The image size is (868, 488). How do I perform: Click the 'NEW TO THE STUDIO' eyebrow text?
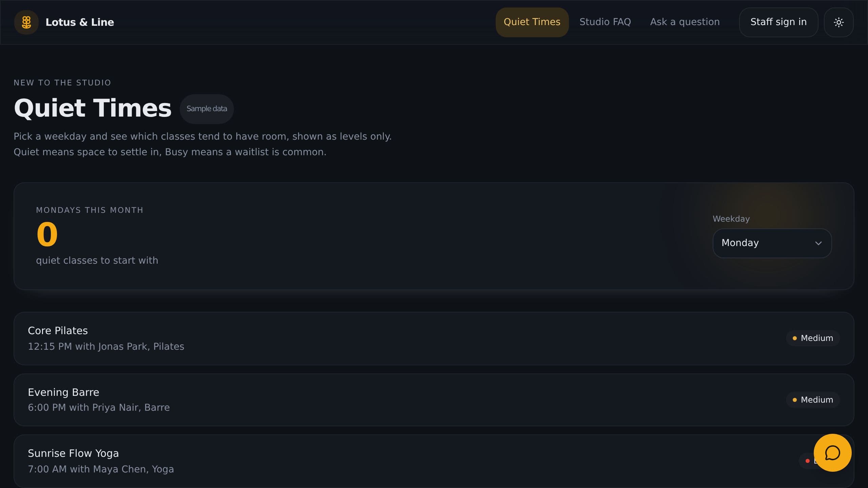click(62, 83)
